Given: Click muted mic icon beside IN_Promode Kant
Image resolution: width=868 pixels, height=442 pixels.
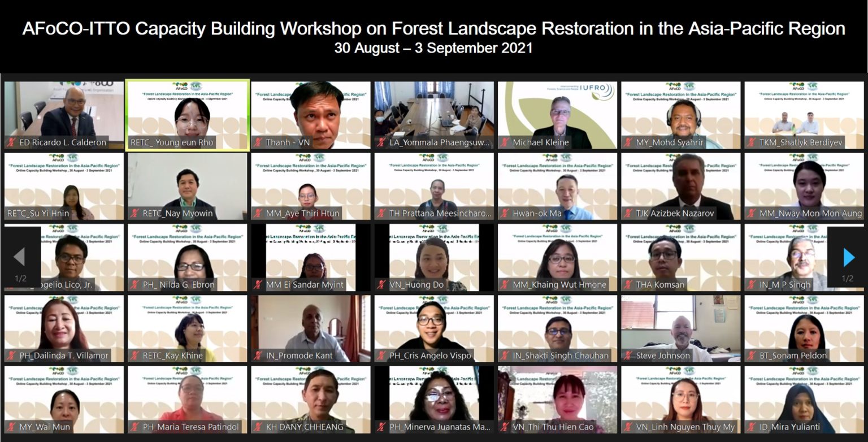Looking at the screenshot, I should point(258,356).
